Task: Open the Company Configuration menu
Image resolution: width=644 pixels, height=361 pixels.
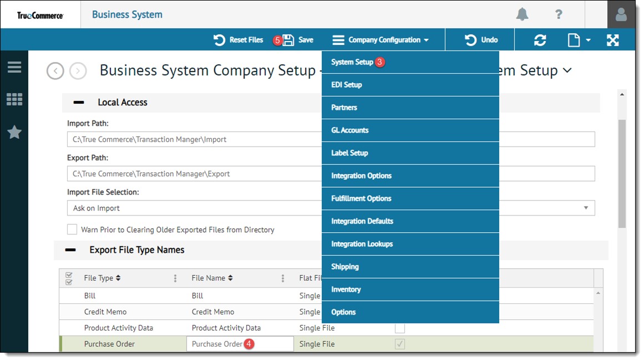Action: pos(381,40)
